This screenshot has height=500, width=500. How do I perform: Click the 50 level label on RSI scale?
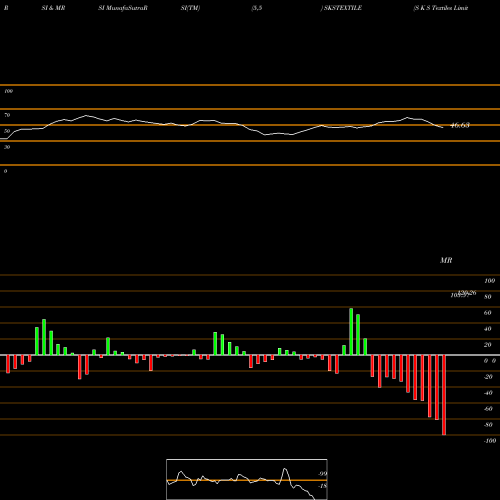(x=7, y=131)
